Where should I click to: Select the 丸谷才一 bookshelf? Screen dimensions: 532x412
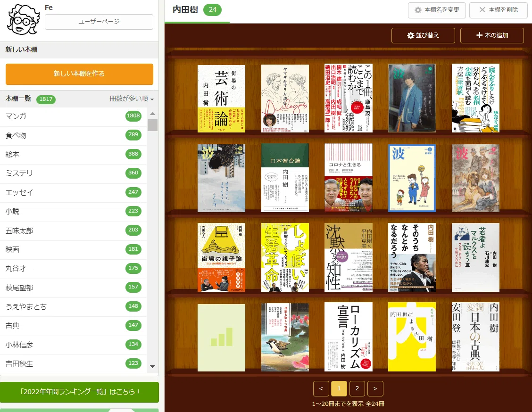pos(73,269)
